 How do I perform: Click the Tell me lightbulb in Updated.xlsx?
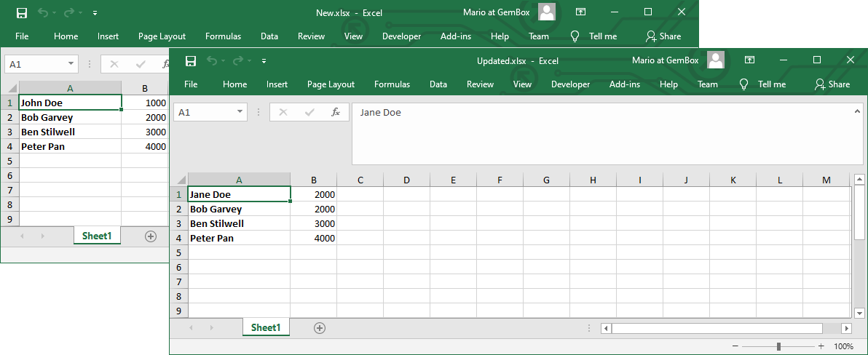click(x=743, y=84)
